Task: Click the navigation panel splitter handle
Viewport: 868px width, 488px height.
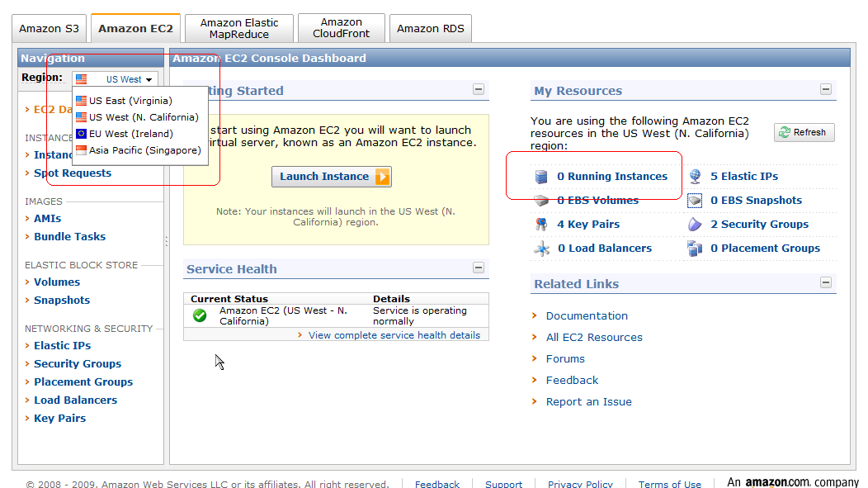Action: click(x=166, y=241)
